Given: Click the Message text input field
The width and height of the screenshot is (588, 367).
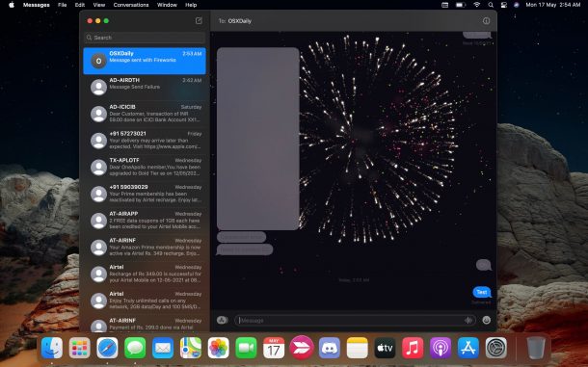Looking at the screenshot, I should [355, 320].
